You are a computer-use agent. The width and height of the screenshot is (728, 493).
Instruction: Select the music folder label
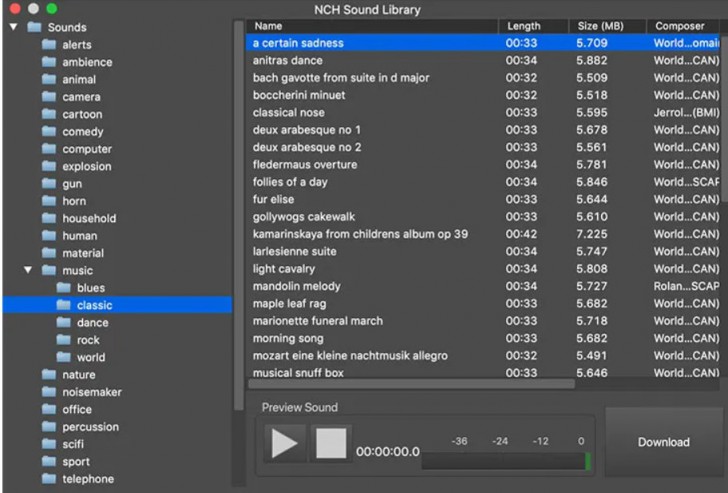point(78,270)
